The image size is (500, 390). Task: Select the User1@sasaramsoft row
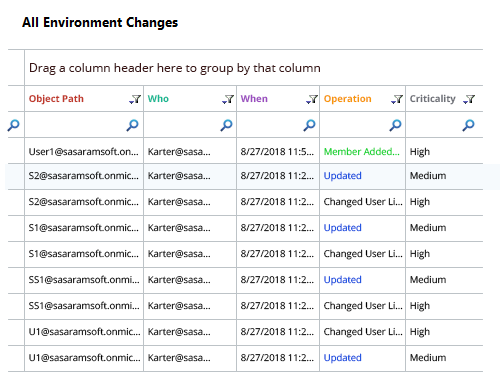coord(245,151)
